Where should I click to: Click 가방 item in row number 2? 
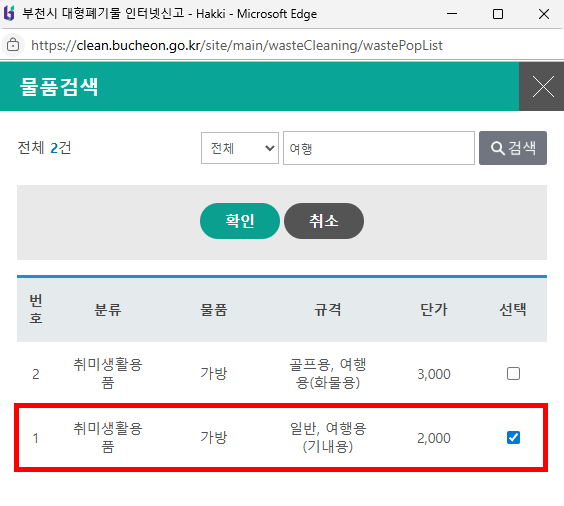[214, 374]
